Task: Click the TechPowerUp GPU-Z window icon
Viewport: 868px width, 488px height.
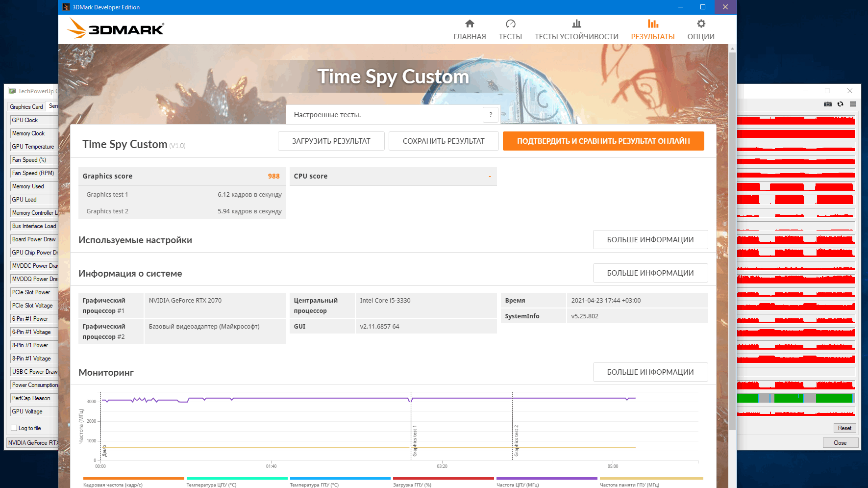Action: (12, 91)
